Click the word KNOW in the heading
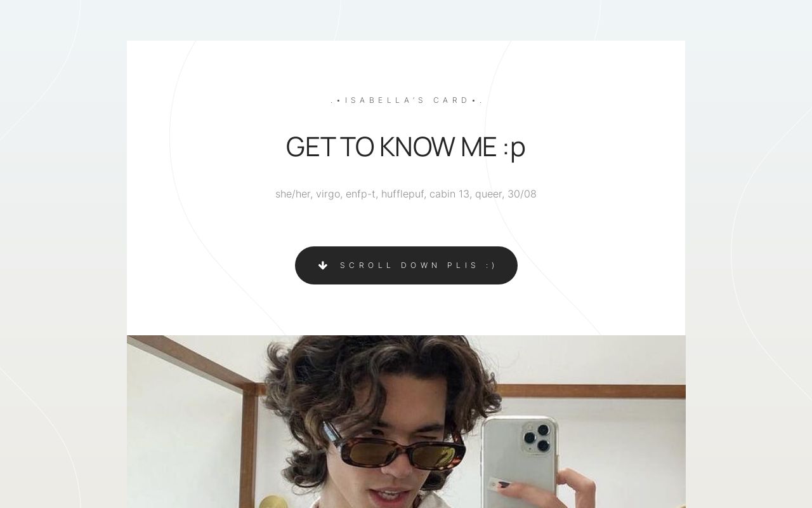This screenshot has width=812, height=508. click(417, 147)
